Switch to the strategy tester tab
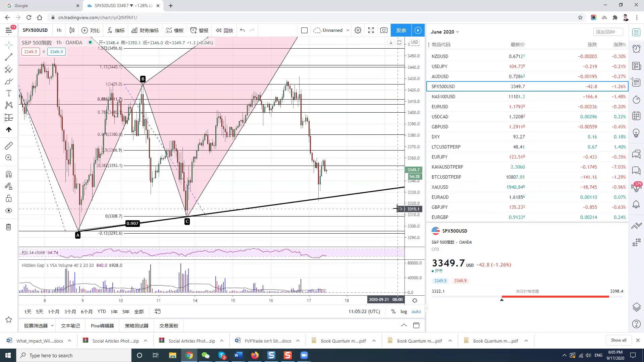This screenshot has height=362, width=644. point(137,325)
